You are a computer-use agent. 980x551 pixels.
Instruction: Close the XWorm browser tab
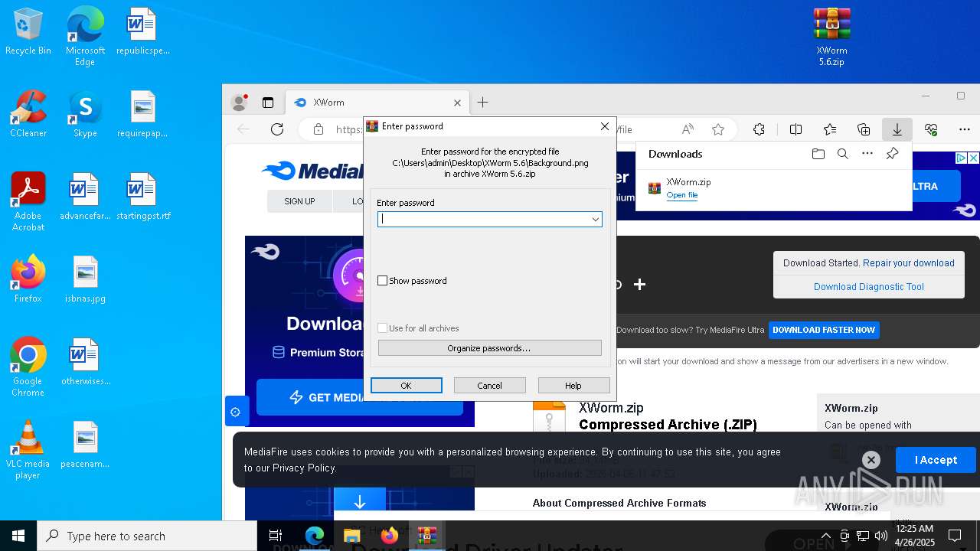click(x=457, y=103)
